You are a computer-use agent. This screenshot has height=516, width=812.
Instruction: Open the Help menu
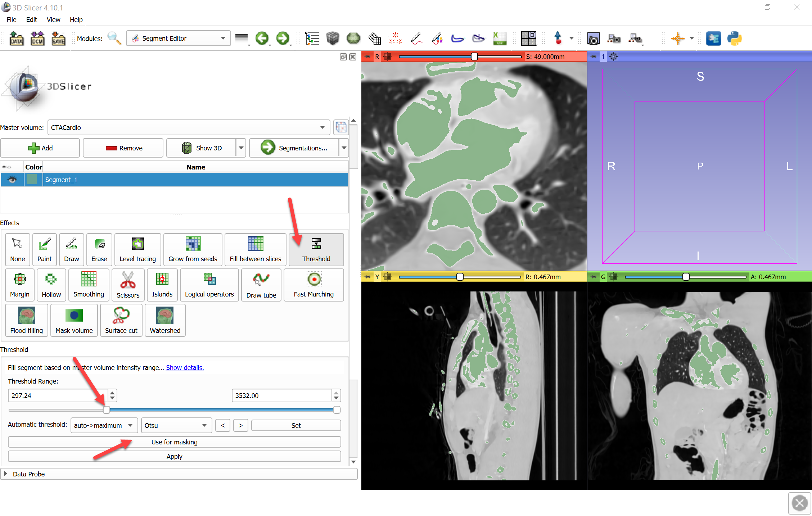[x=76, y=19]
